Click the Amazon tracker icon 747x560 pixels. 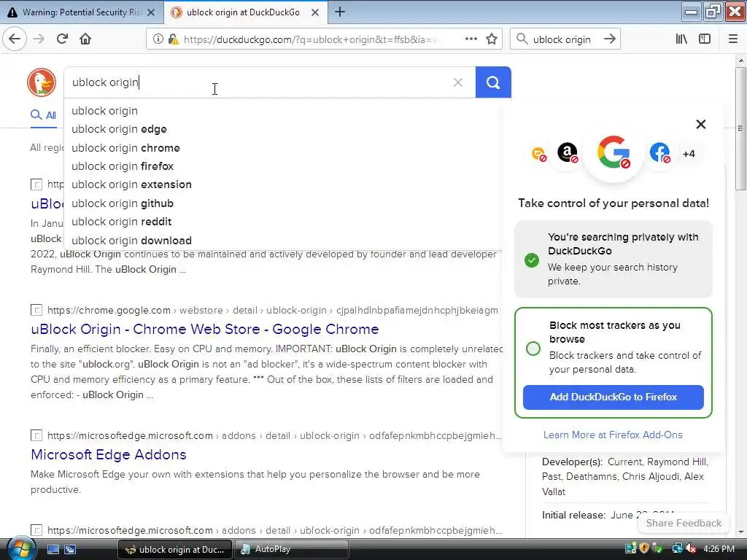[568, 153]
